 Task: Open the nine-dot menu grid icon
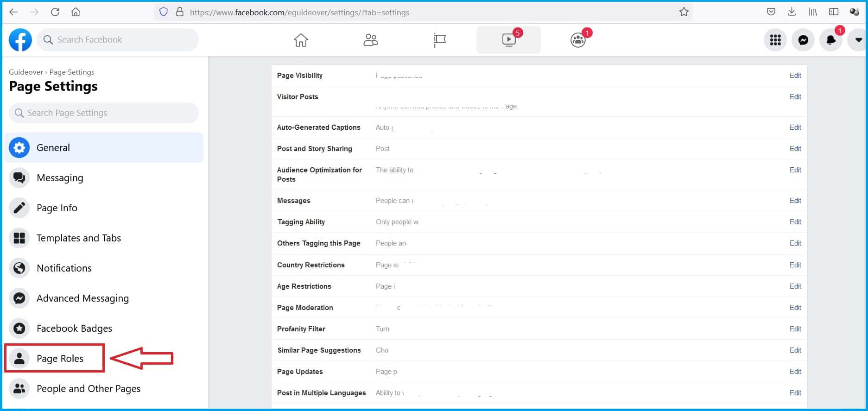775,40
